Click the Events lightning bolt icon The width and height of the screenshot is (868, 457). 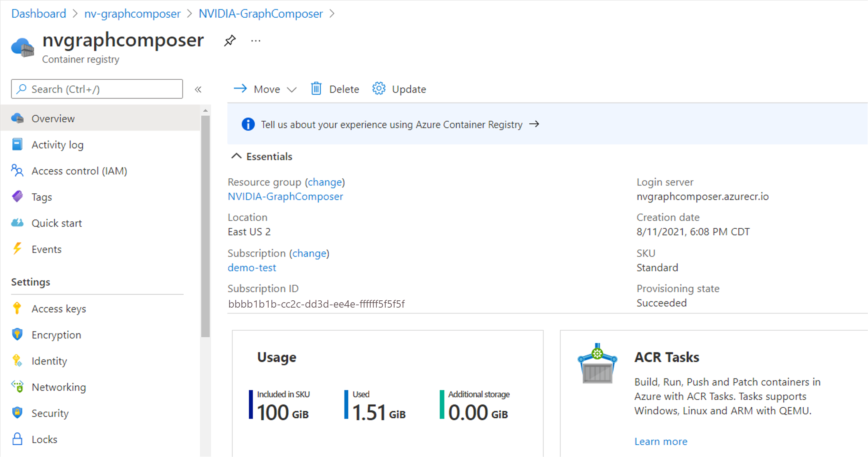click(17, 249)
